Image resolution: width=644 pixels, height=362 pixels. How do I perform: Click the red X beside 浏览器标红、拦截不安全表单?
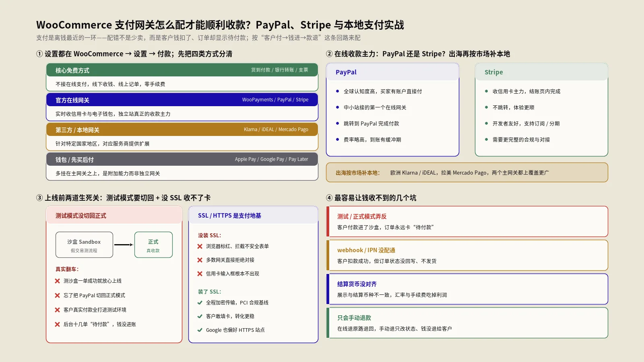200,247
